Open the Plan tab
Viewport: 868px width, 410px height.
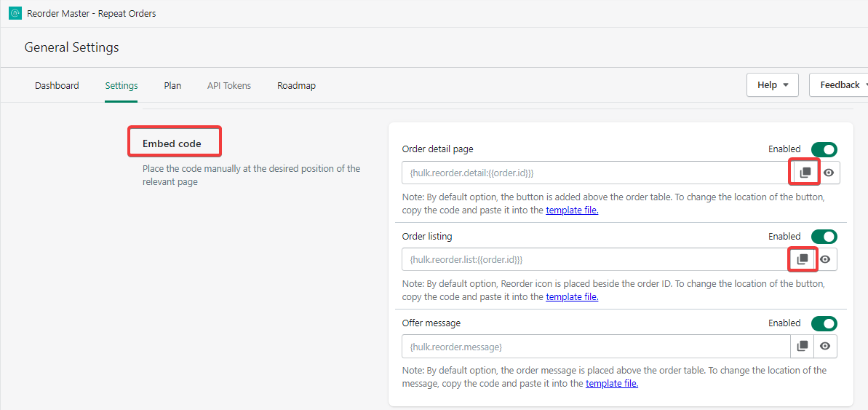click(172, 85)
